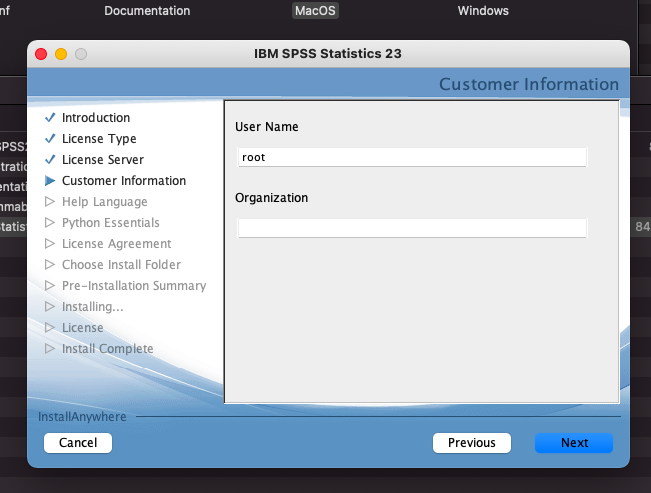
Task: Click the hollow arrow beside Python Essentials
Action: pyautogui.click(x=50, y=223)
